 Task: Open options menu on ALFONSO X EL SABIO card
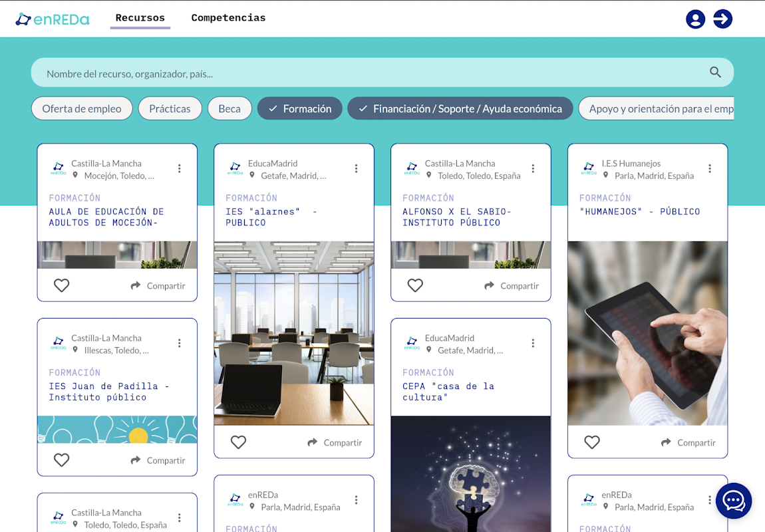click(533, 168)
